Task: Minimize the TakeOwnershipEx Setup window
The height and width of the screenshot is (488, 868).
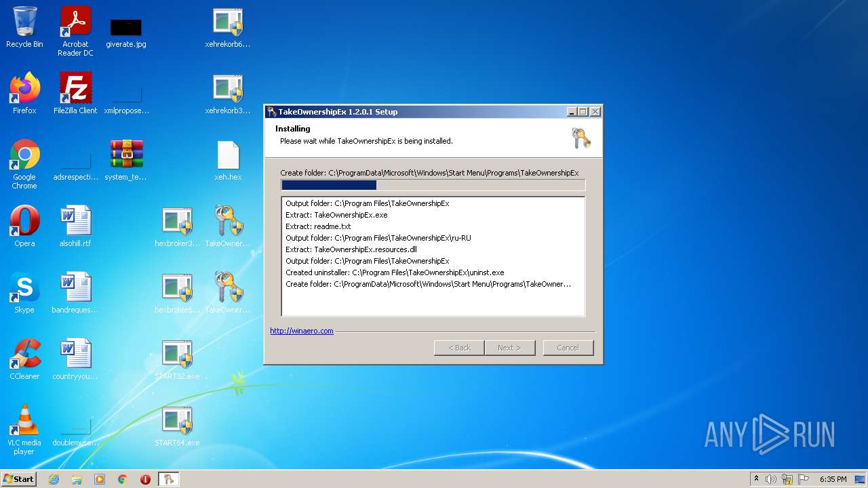Action: (x=572, y=112)
